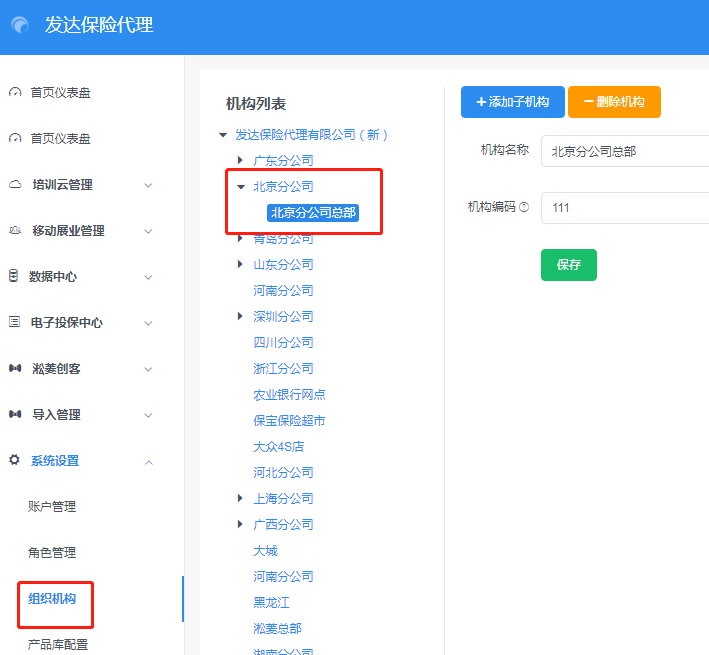Expand the 上海分公司 tree node
The width and height of the screenshot is (709, 655).
(x=240, y=498)
